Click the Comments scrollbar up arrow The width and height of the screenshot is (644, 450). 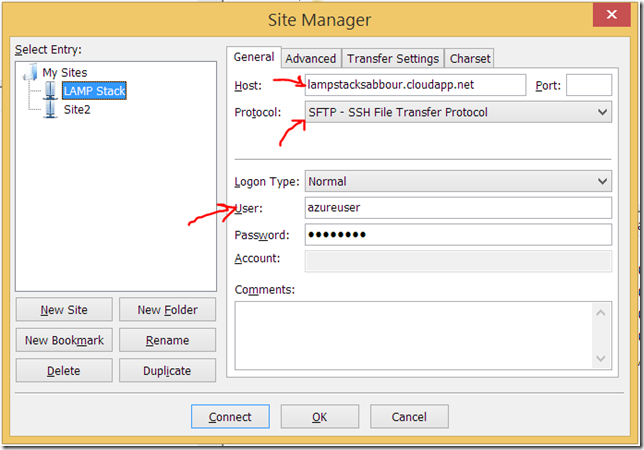[x=601, y=313]
